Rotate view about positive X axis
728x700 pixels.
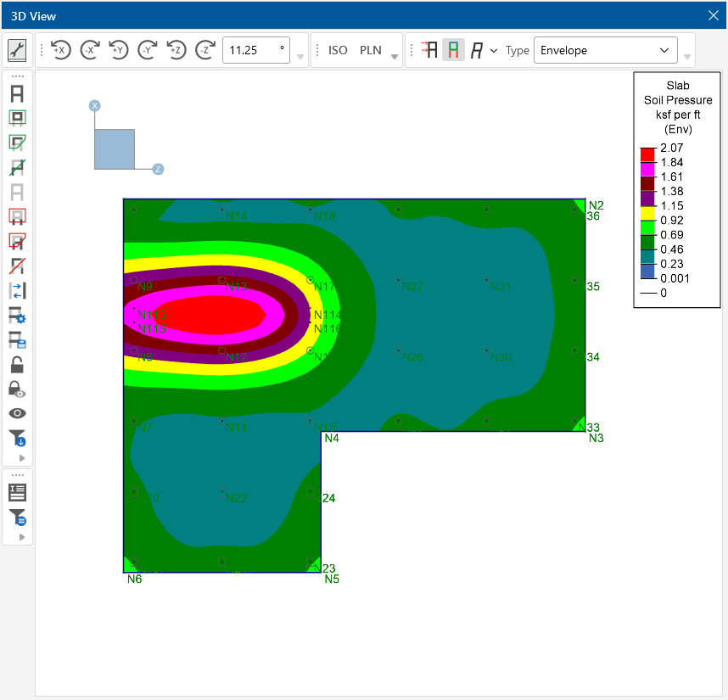[x=60, y=50]
